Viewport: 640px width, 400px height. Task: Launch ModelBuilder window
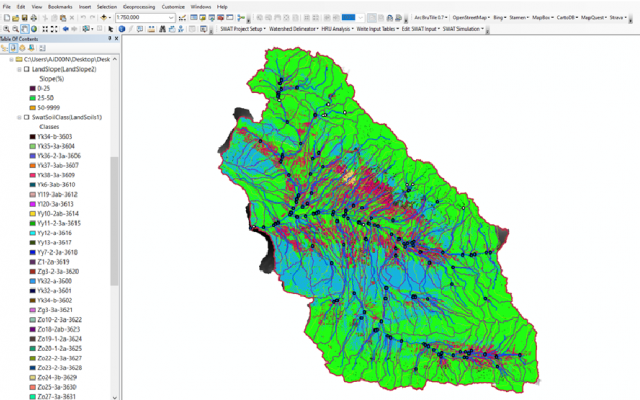coord(241,18)
